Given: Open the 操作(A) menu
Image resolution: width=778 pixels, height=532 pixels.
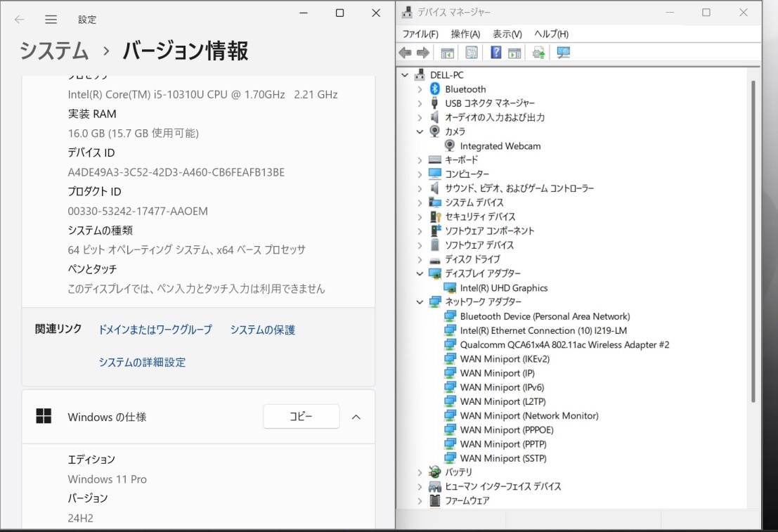Looking at the screenshot, I should pos(465,34).
